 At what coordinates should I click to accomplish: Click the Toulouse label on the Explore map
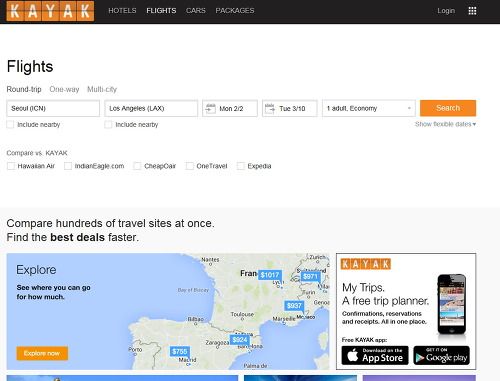242,314
